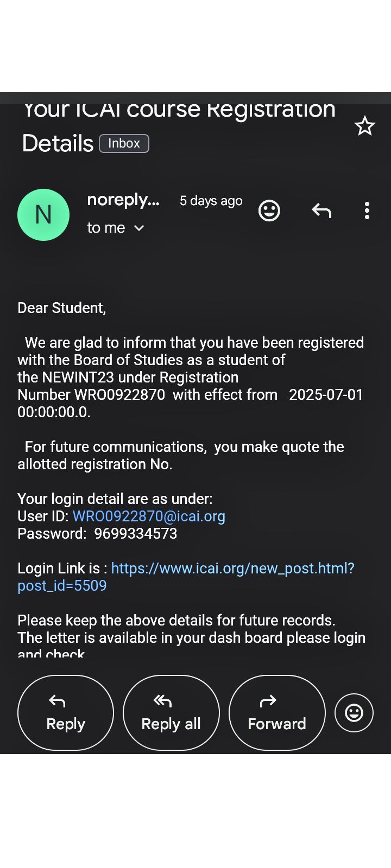The image size is (391, 868).
Task: Expand the "to me" recipient details chevron
Action: coord(139,228)
